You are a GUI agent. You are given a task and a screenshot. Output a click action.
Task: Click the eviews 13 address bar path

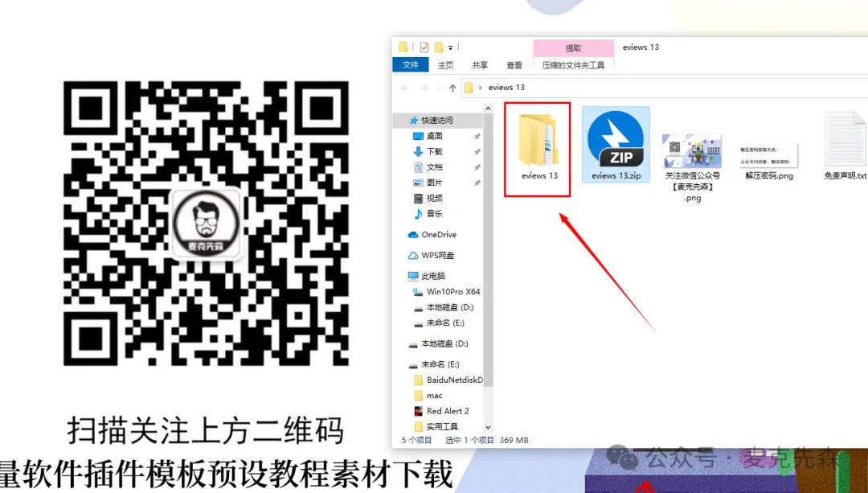[x=506, y=88]
